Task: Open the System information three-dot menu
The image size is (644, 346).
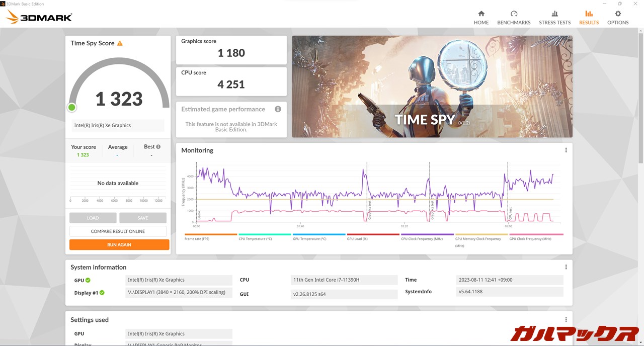Action: pos(566,267)
